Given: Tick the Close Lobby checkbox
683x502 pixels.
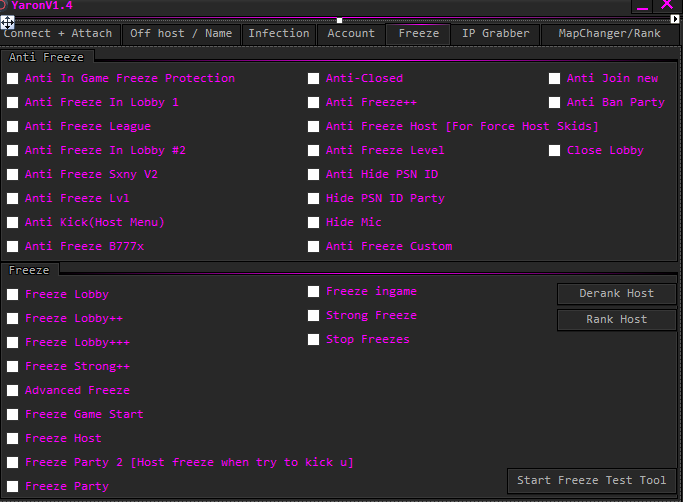Looking at the screenshot, I should (555, 150).
